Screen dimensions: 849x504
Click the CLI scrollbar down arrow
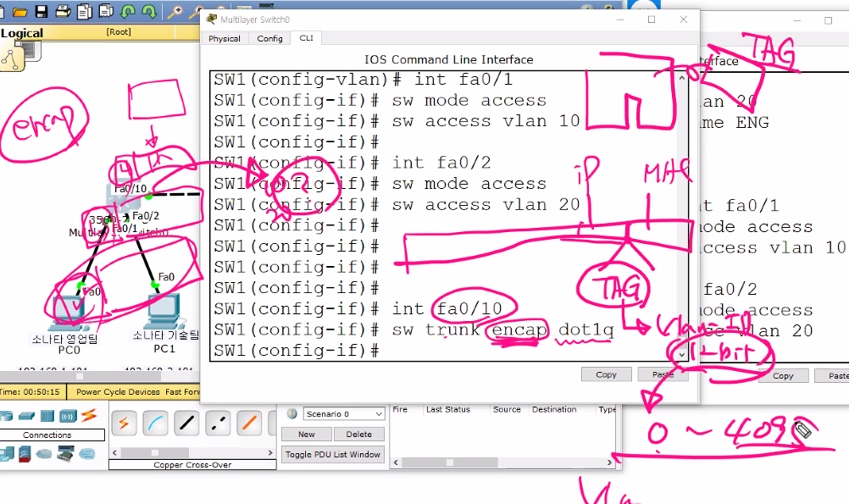click(x=682, y=355)
